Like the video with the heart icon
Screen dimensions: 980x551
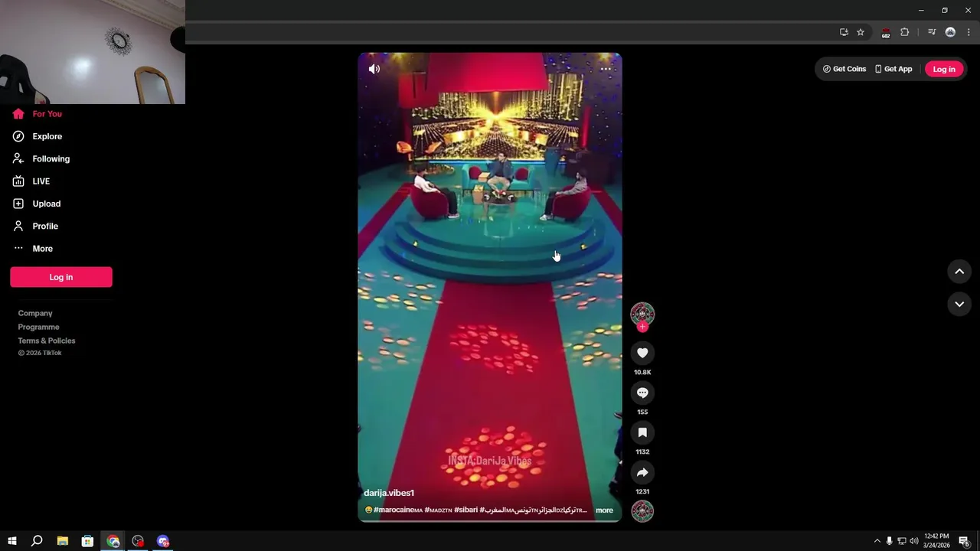(642, 353)
